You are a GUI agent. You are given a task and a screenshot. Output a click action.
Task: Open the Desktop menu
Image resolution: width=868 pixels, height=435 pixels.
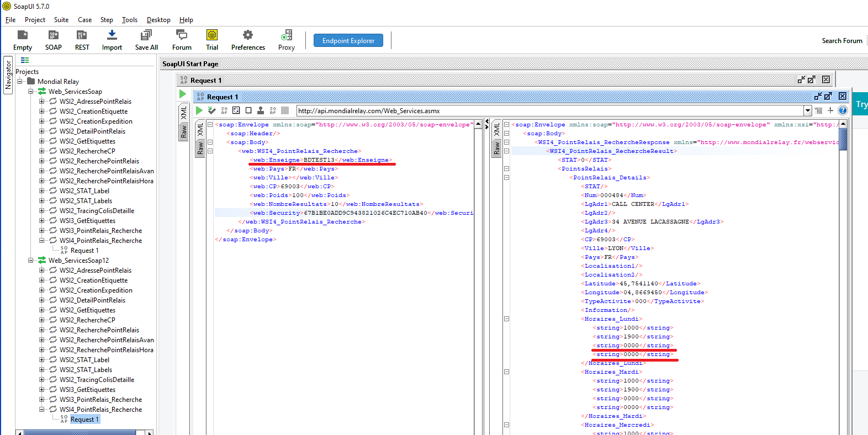(158, 20)
